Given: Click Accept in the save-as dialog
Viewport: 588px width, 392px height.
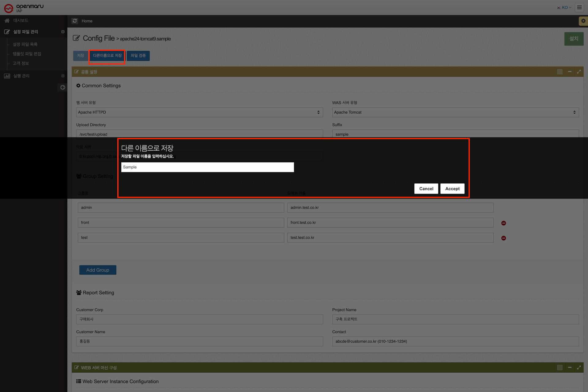Looking at the screenshot, I should [x=452, y=189].
